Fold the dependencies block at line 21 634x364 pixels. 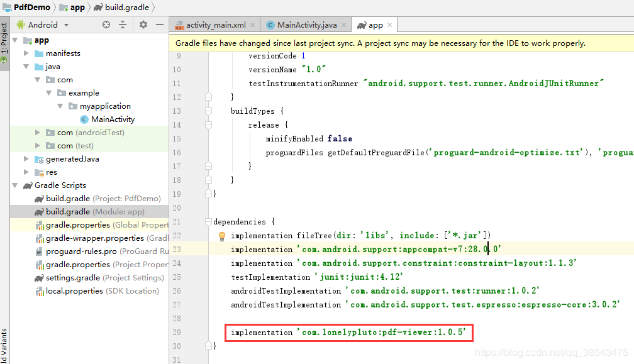pyautogui.click(x=208, y=221)
